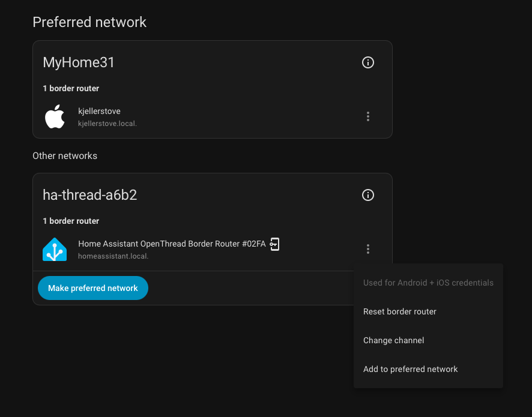
Task: Click Home Assistant OpenThread Border Router #02FA
Action: click(x=172, y=244)
